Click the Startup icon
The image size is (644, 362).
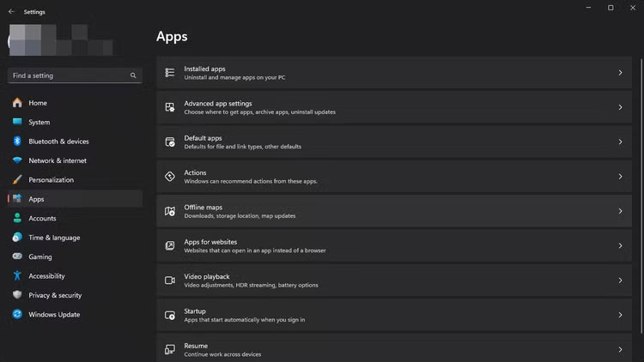(x=170, y=315)
